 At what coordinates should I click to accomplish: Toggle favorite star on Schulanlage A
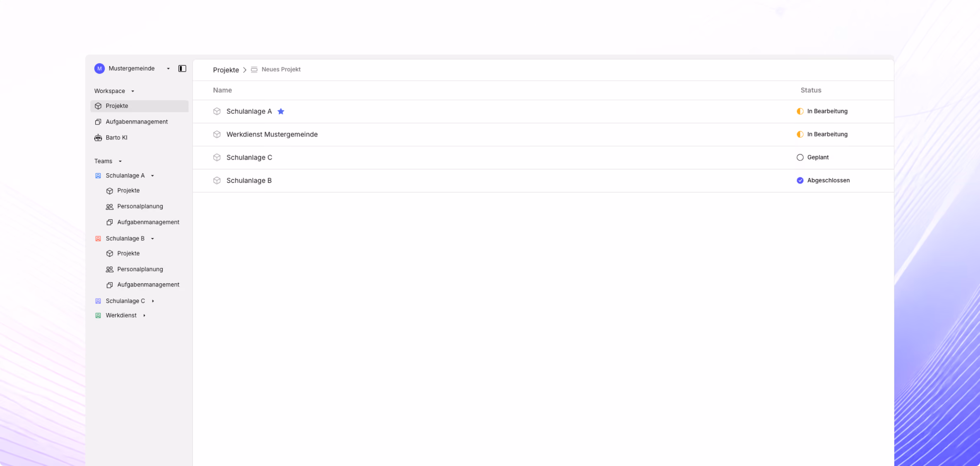281,111
